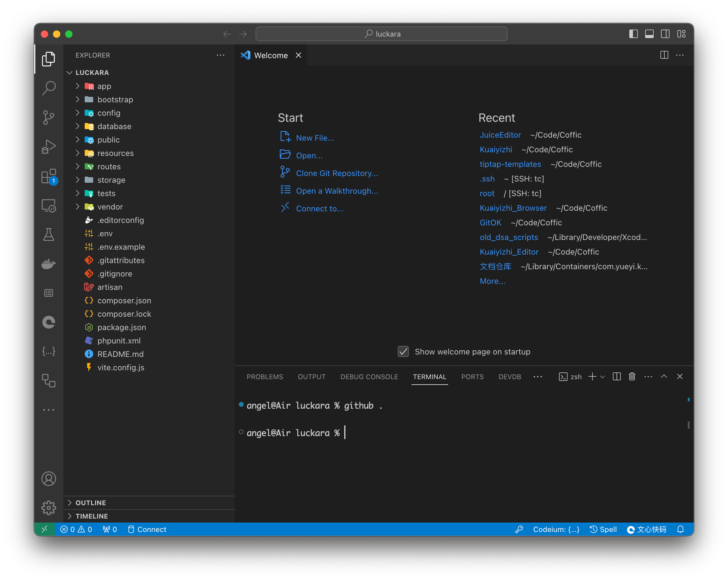Open notifications bell in status bar

click(680, 529)
